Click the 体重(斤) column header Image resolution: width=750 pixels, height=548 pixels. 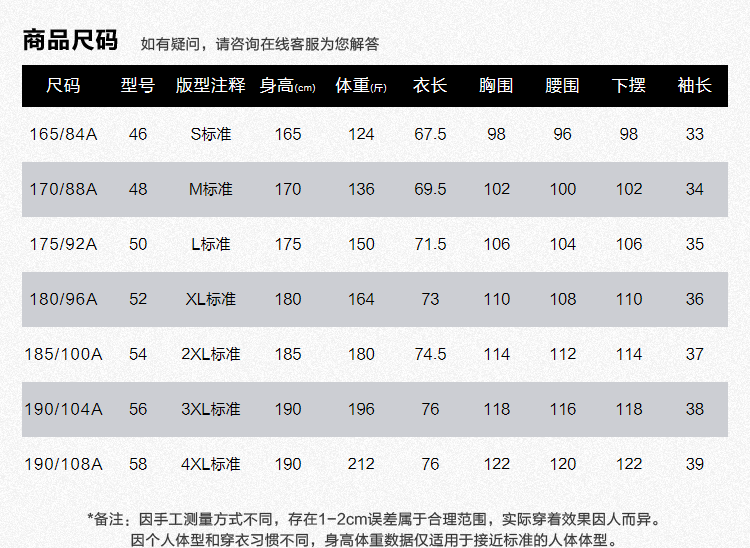361,86
